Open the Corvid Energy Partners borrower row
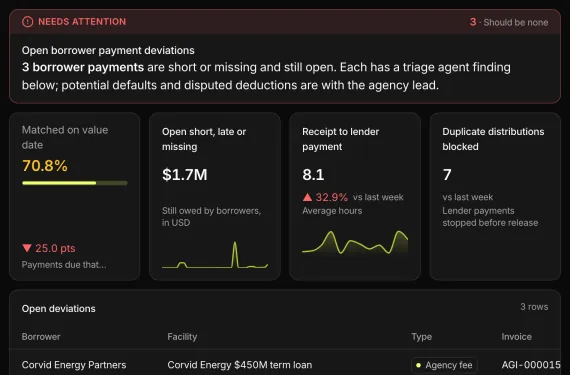 (74, 365)
